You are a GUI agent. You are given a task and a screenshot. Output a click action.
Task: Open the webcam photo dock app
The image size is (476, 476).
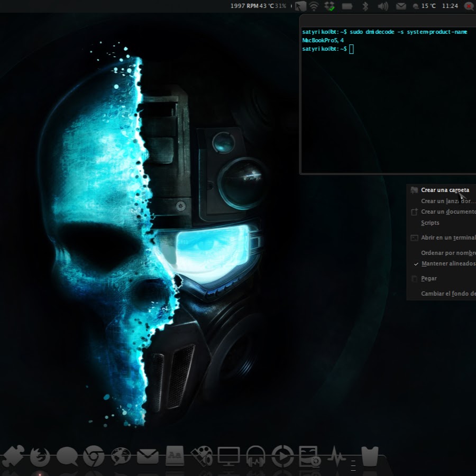click(x=309, y=456)
